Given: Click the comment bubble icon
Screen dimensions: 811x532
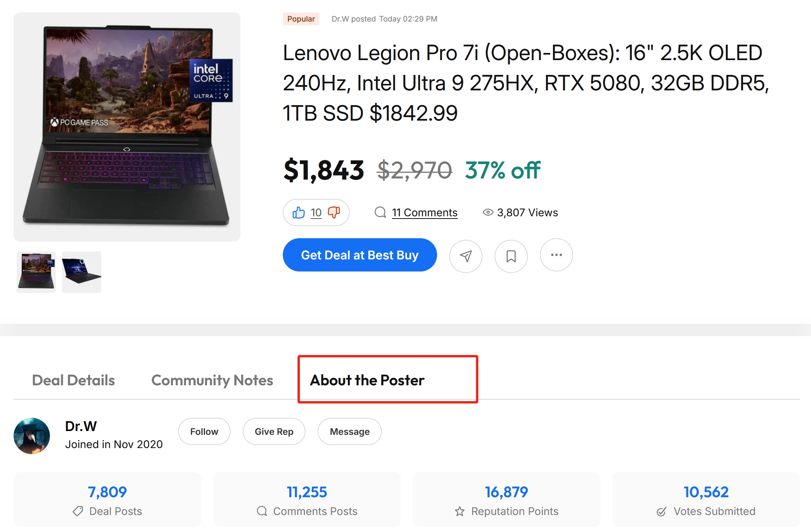Looking at the screenshot, I should tap(380, 212).
